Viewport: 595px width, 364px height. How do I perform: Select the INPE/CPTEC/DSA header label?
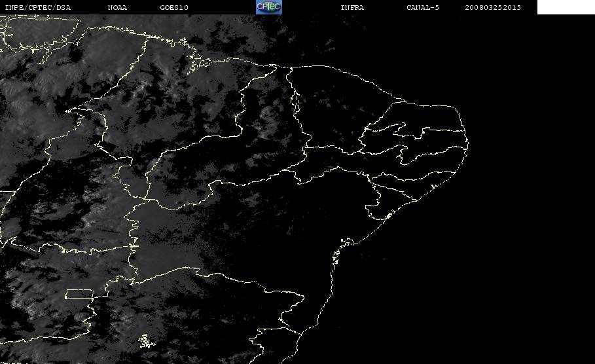click(x=37, y=8)
